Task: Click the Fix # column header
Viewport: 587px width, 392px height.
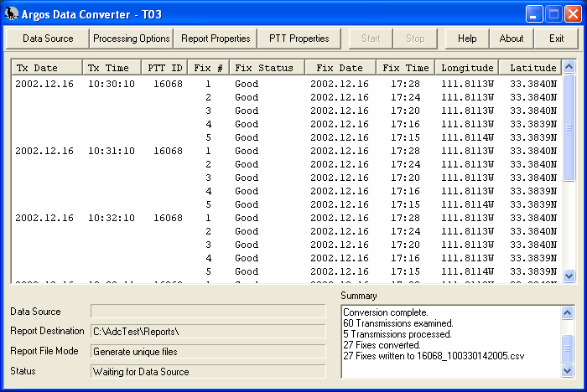Action: (209, 68)
